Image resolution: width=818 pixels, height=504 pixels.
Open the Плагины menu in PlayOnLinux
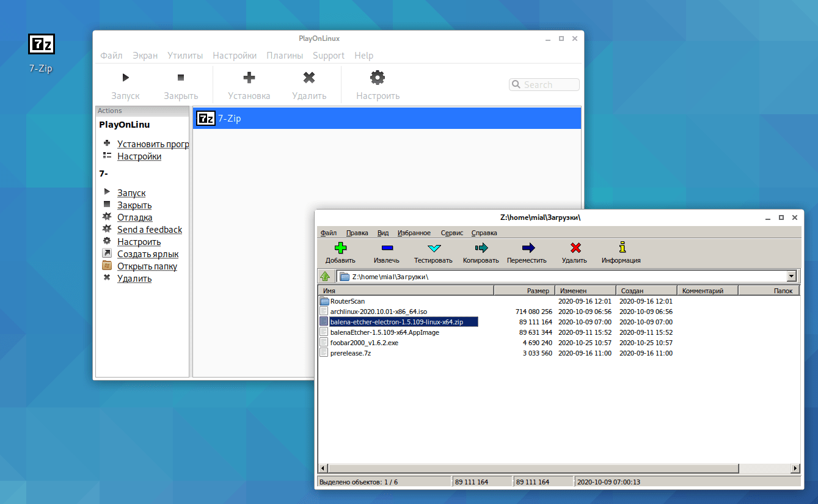(x=285, y=55)
